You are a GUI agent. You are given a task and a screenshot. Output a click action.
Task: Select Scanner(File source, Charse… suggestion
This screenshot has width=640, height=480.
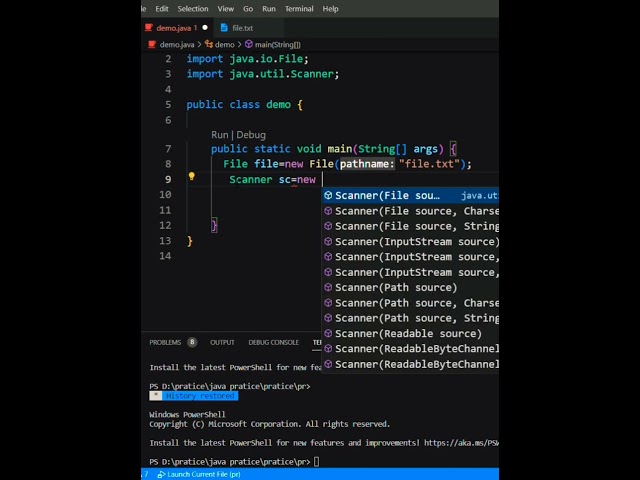tap(410, 211)
